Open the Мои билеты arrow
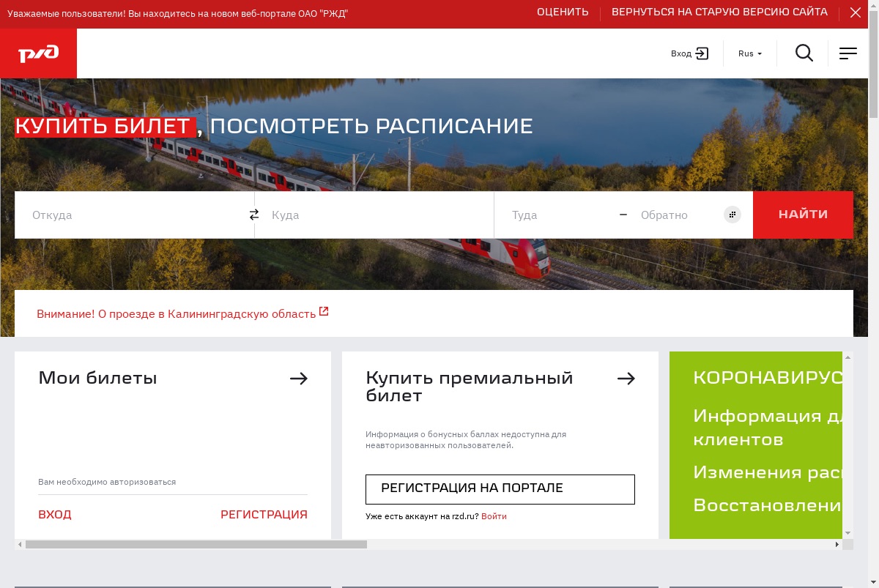 298,379
